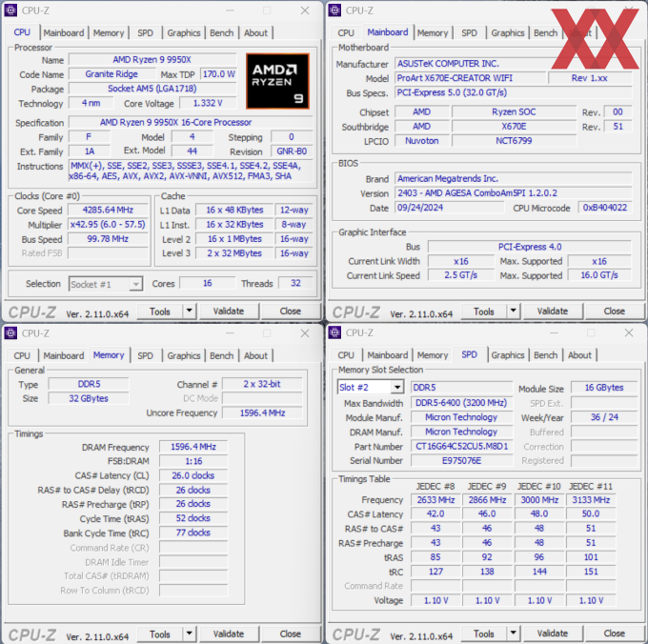Click Validate button in SPD window
This screenshot has width=648, height=644.
[x=553, y=634]
